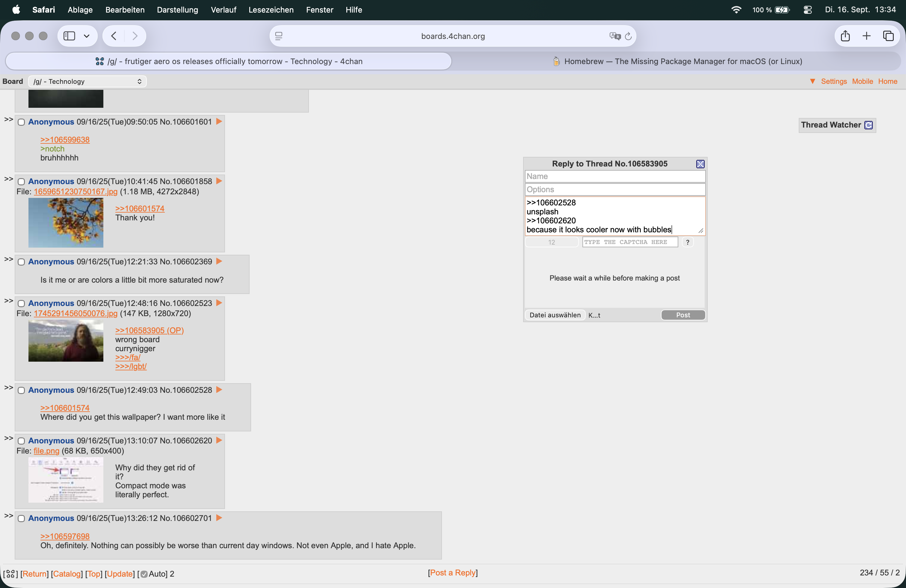Open post menu arrow for No.106601858
Screen dimensions: 906x588
219,181
